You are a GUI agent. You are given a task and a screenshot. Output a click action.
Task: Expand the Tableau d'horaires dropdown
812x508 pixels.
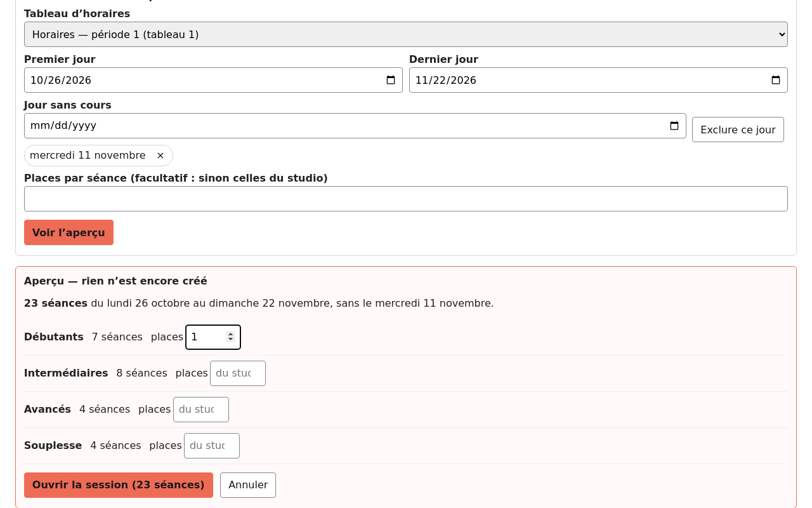[406, 34]
